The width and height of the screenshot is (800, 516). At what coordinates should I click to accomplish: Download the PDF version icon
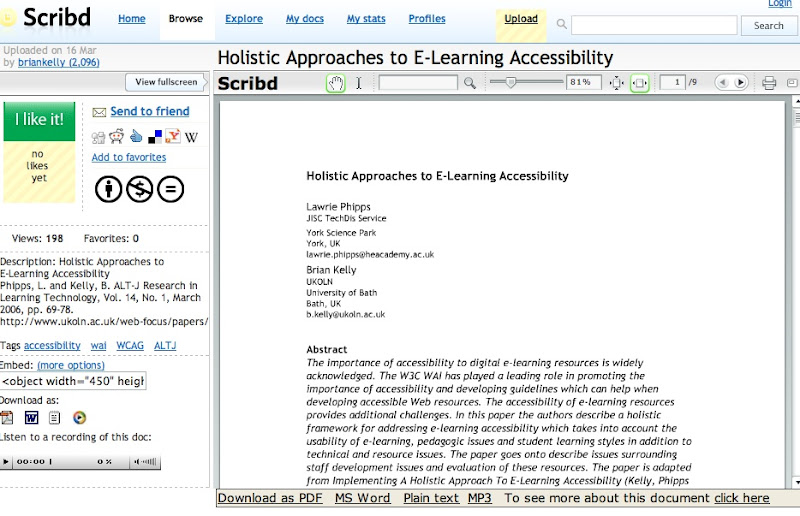[8, 417]
